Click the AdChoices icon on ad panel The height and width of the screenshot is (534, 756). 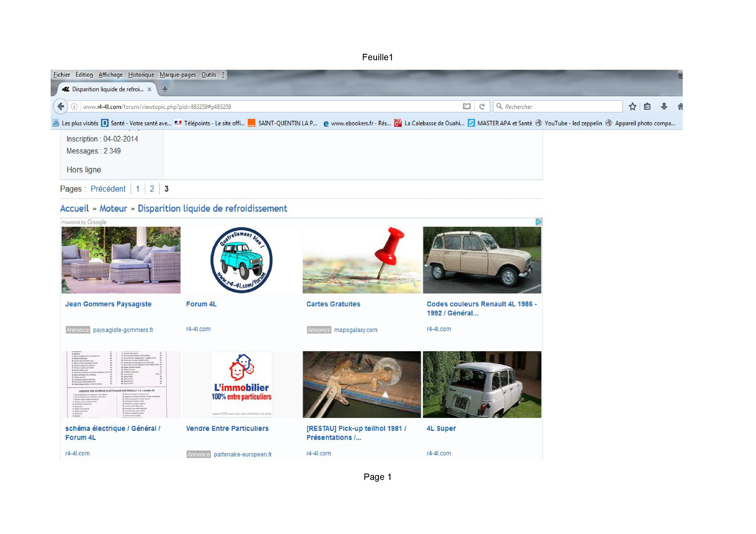(539, 222)
